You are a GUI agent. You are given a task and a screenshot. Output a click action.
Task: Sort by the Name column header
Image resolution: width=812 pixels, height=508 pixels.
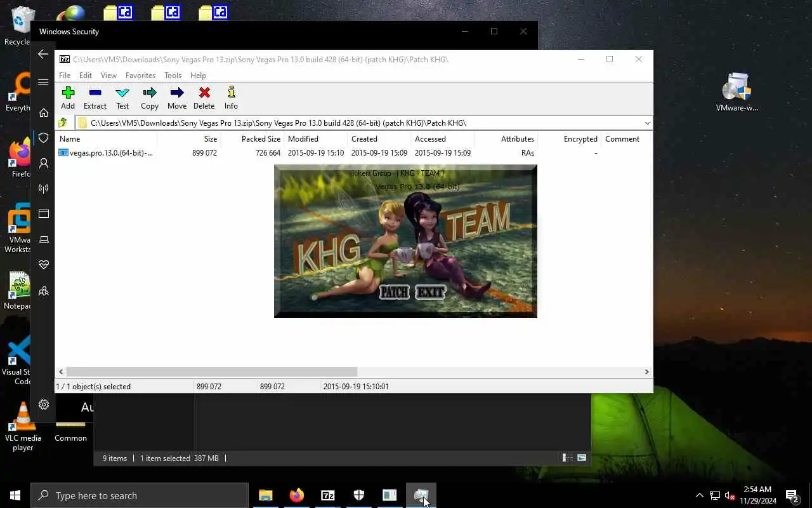pyautogui.click(x=106, y=139)
